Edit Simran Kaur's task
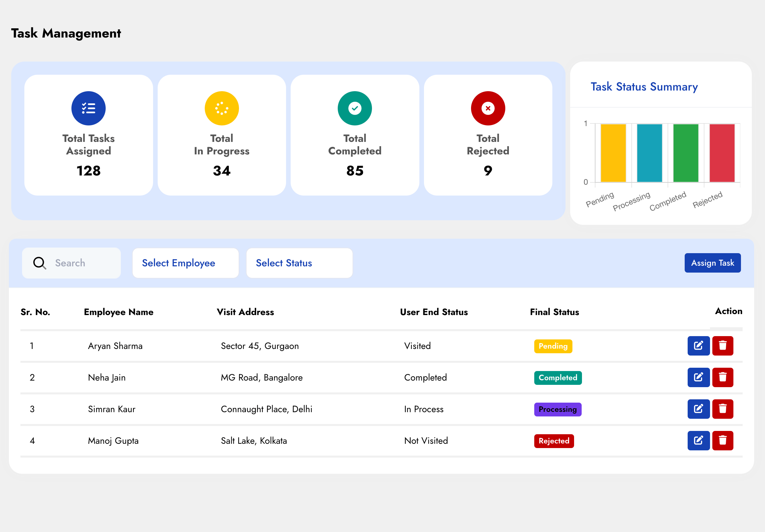This screenshot has height=532, width=765. tap(699, 409)
